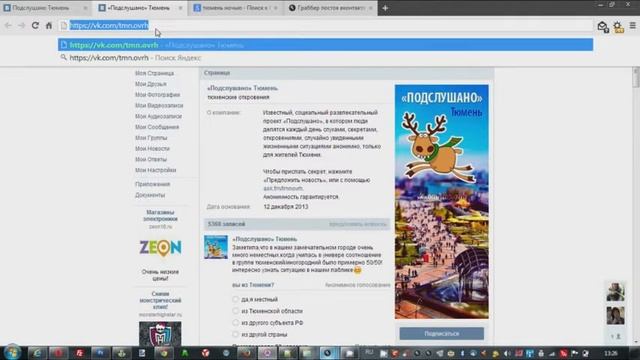Choose the «Поиск Яндекс» search suggestion
Viewport: 640px width, 360px height.
(x=325, y=58)
